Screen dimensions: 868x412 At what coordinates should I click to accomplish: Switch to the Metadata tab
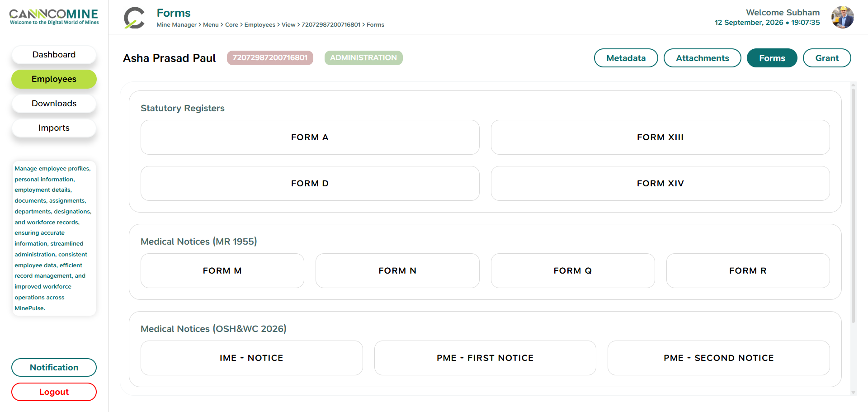[626, 58]
